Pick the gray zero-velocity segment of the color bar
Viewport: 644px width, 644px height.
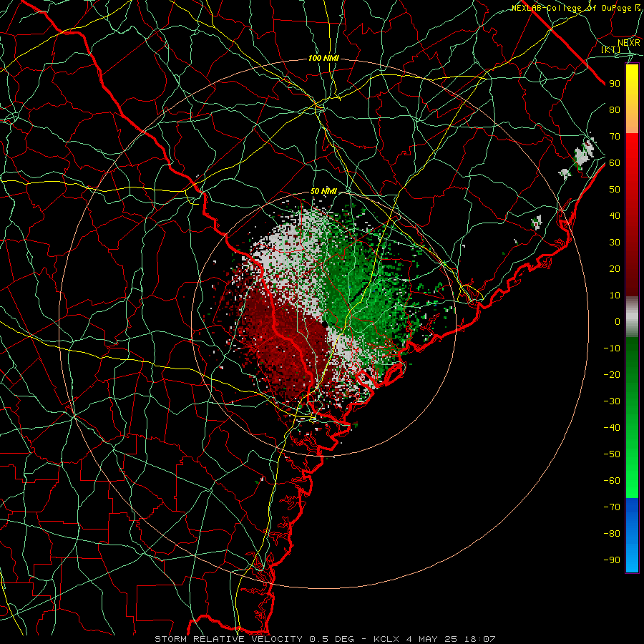point(632,317)
